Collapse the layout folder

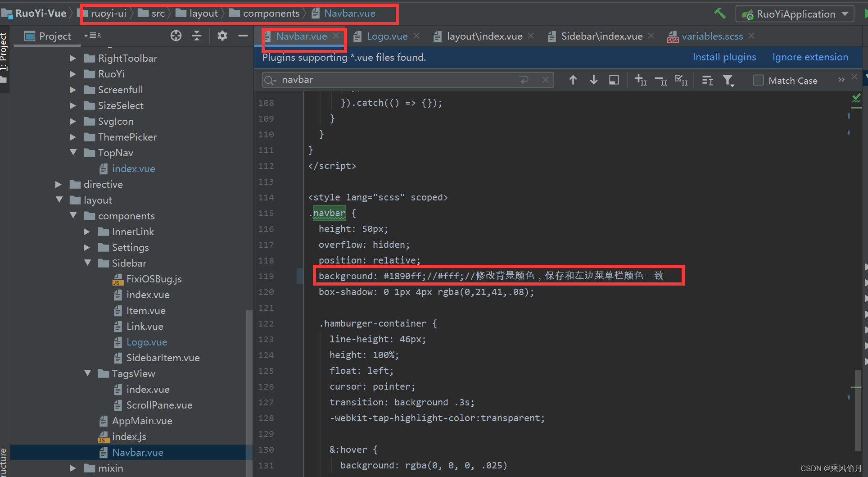pyautogui.click(x=59, y=200)
